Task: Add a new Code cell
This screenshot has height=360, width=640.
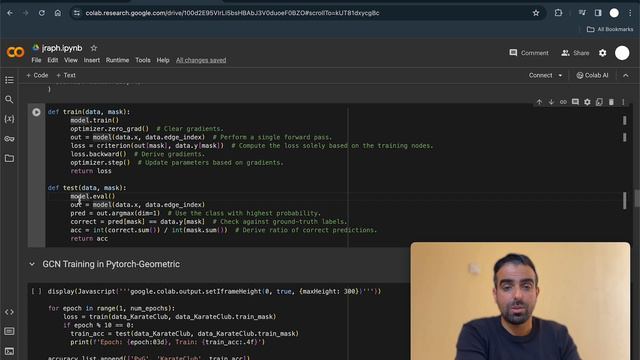Action: tap(37, 76)
